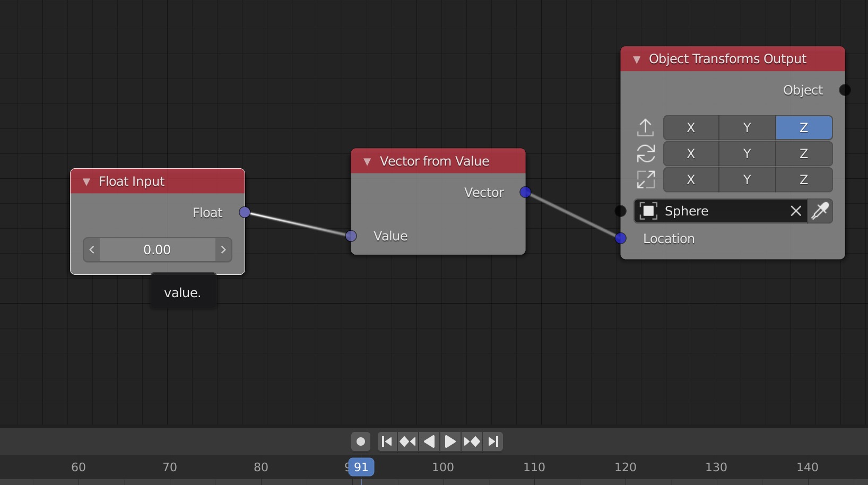Click the object input socket beside Sphere
This screenshot has height=485, width=868.
pyautogui.click(x=620, y=211)
